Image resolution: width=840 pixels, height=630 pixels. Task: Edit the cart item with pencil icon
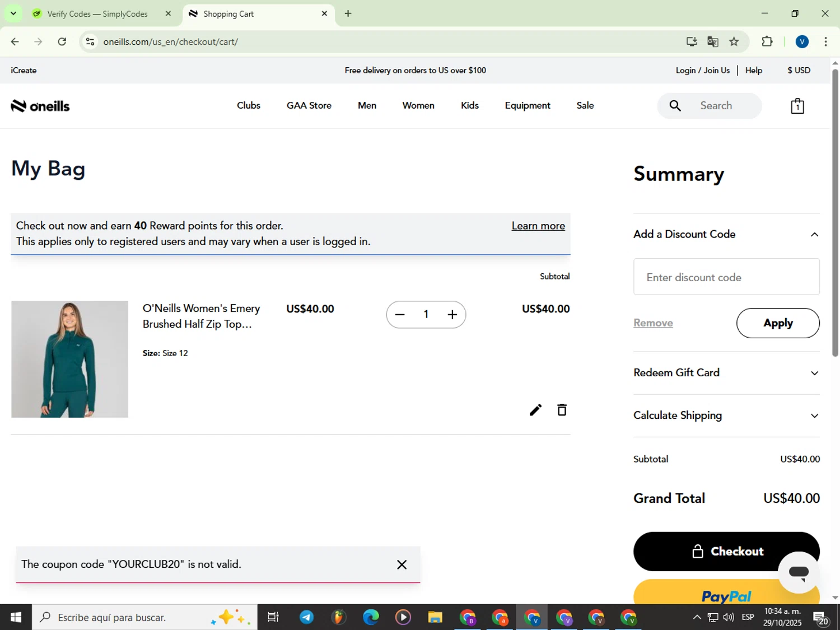pos(535,410)
